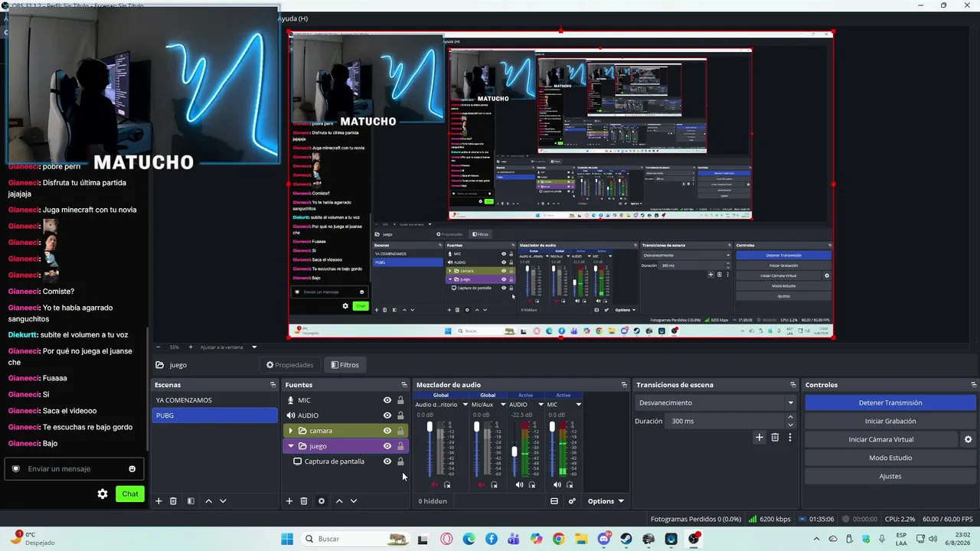
Task: Open File Explorer from the taskbar
Action: (581, 539)
